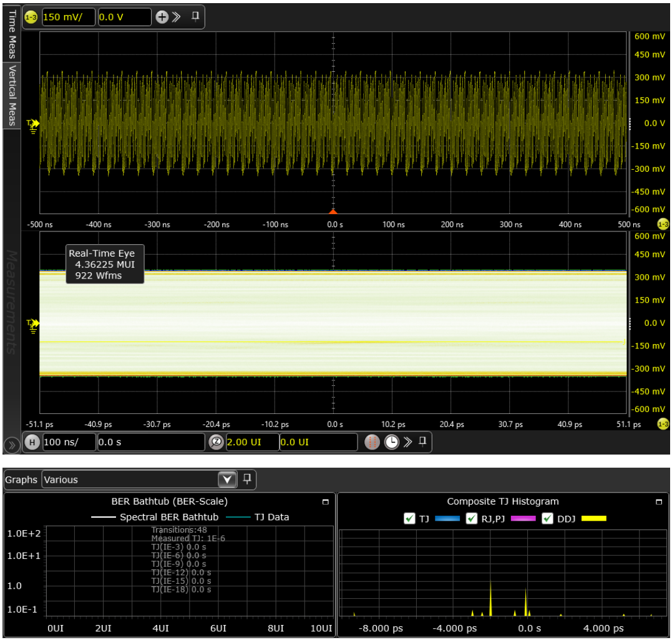Image resolution: width=672 pixels, height=640 pixels.
Task: Maximize the BER Bathtub graph
Action: 325,501
